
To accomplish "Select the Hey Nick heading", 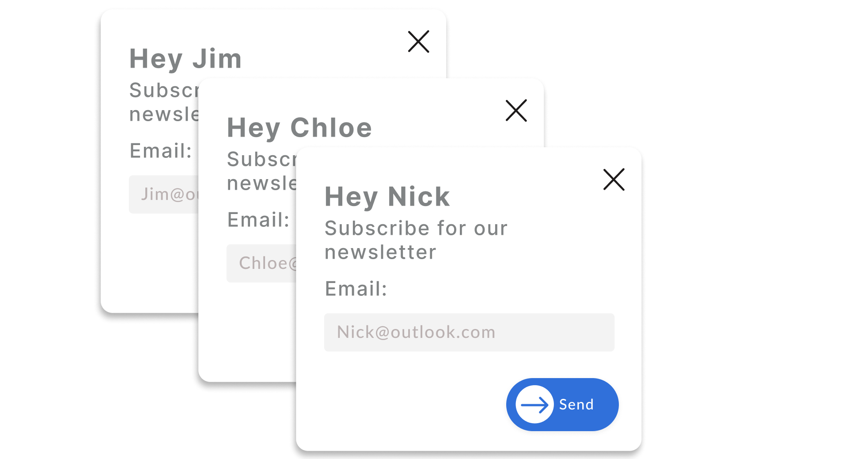I will pyautogui.click(x=387, y=197).
